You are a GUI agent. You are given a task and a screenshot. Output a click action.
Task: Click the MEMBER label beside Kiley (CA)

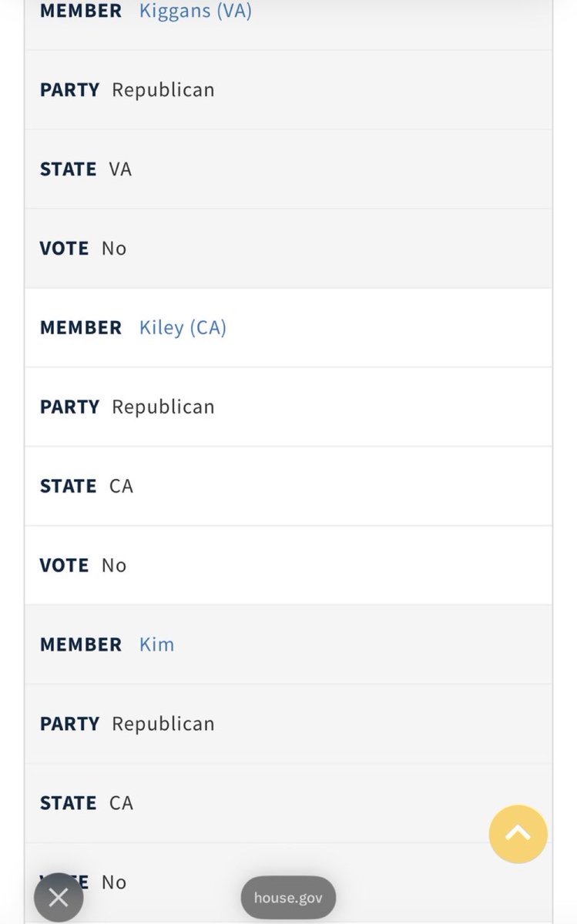[81, 328]
